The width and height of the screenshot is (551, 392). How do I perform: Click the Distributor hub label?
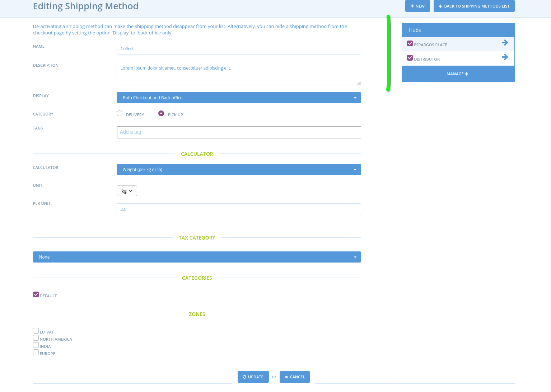(427, 59)
